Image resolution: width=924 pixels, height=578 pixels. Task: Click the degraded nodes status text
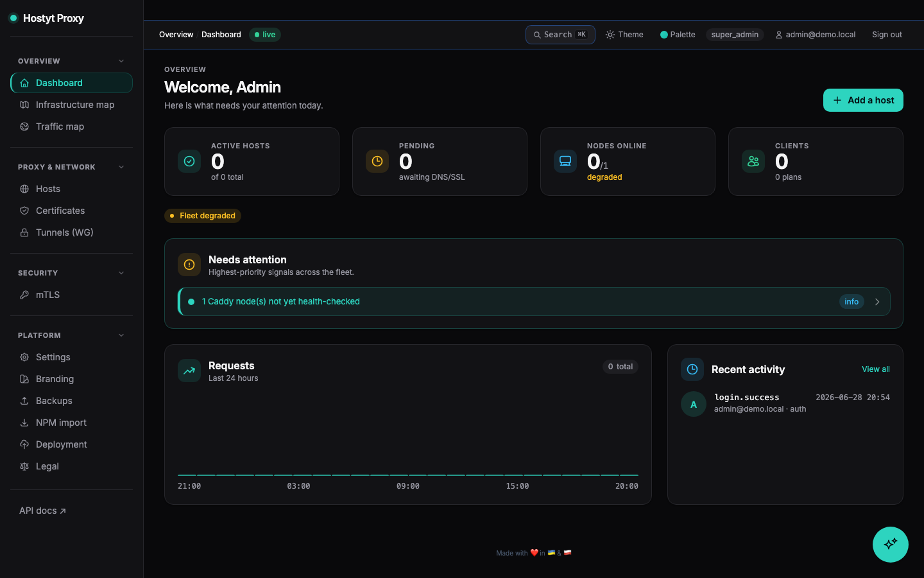coord(604,177)
